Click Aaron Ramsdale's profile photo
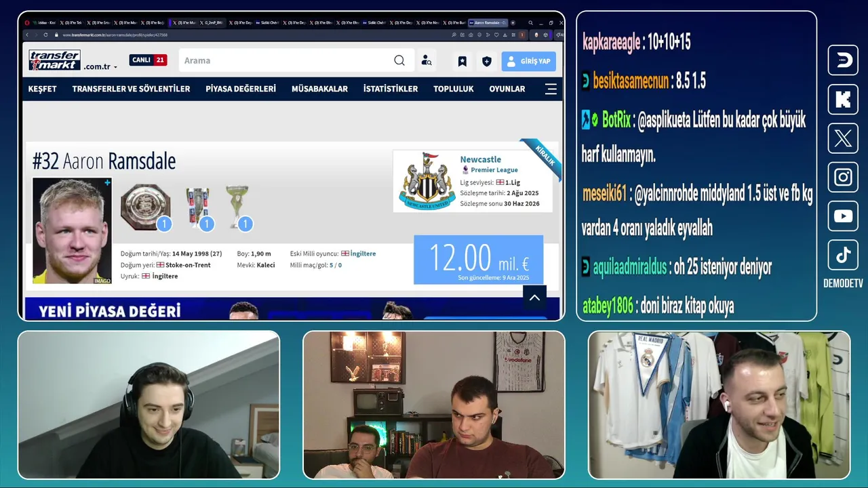The image size is (868, 488). 72,230
